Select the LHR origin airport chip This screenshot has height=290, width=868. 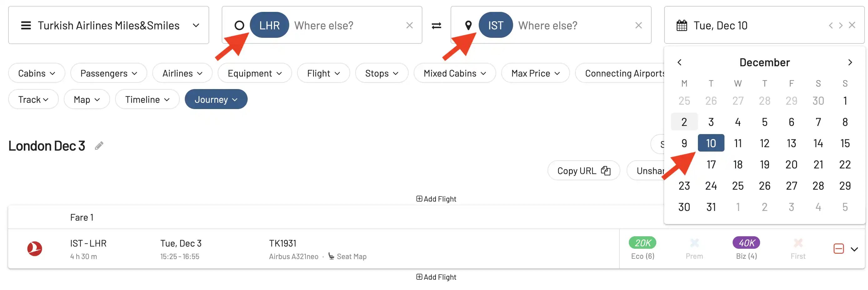pyautogui.click(x=269, y=25)
